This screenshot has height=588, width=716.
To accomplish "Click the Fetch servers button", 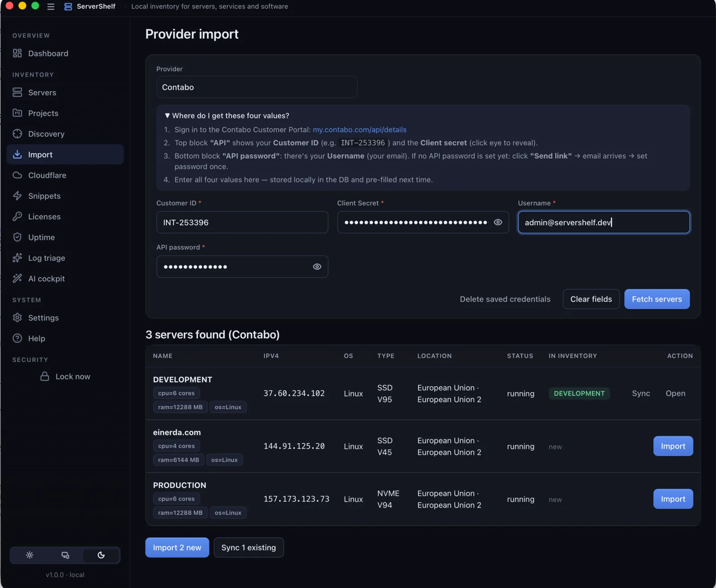I will [x=657, y=299].
